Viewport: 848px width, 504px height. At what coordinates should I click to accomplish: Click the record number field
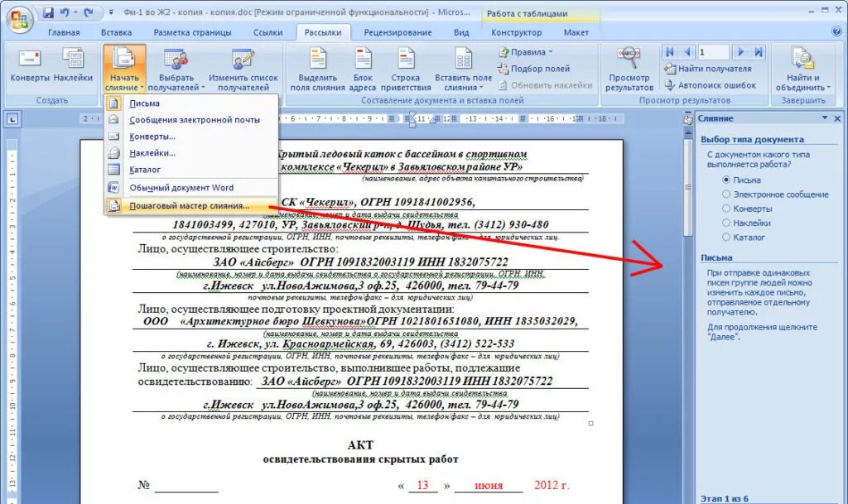point(713,52)
